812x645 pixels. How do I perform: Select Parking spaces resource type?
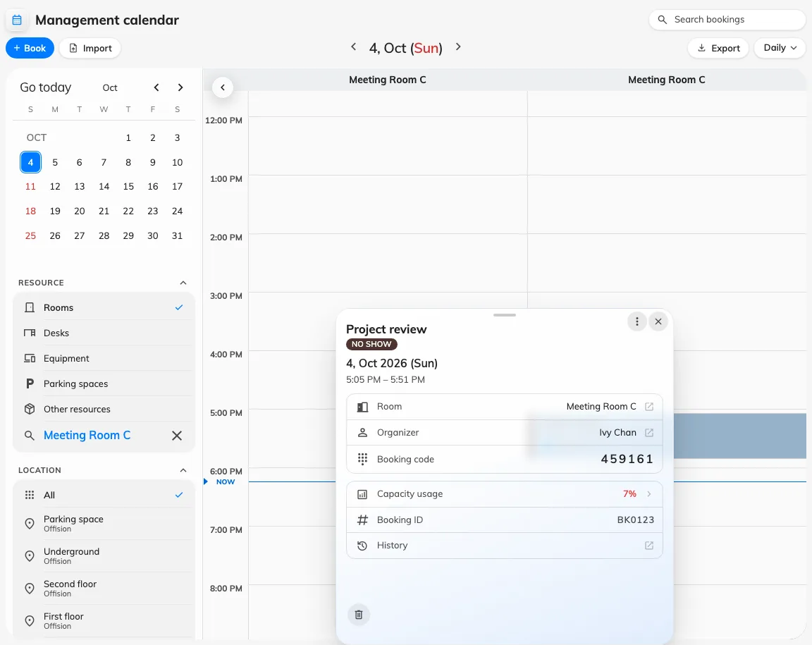tap(104, 384)
